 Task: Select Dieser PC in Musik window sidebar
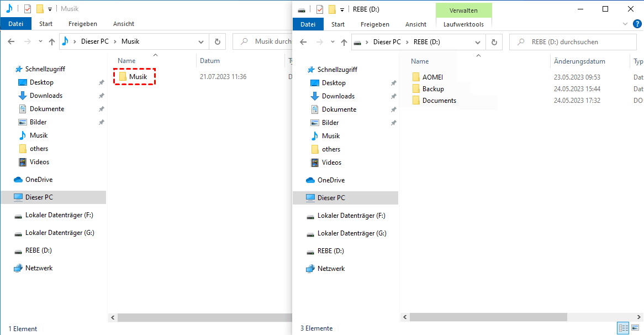[x=54, y=197]
